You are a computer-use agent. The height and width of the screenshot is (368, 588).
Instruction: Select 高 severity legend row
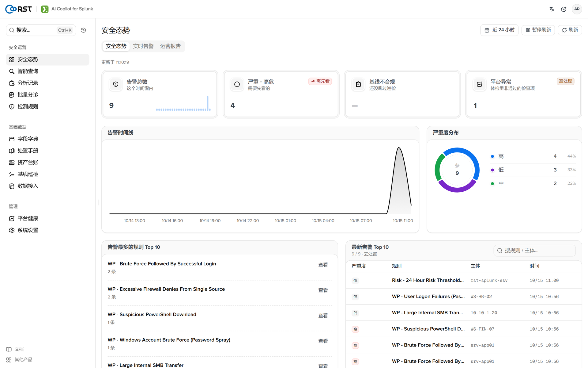coord(533,156)
